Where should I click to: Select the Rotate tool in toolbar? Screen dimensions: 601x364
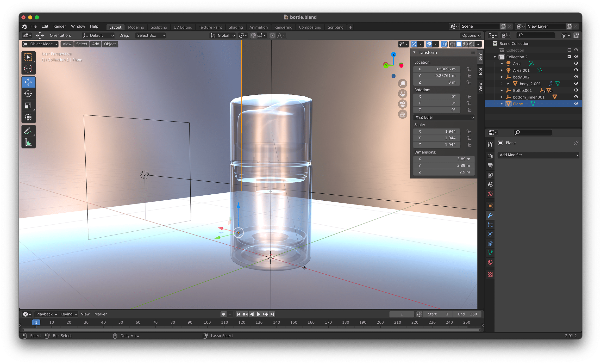[28, 94]
